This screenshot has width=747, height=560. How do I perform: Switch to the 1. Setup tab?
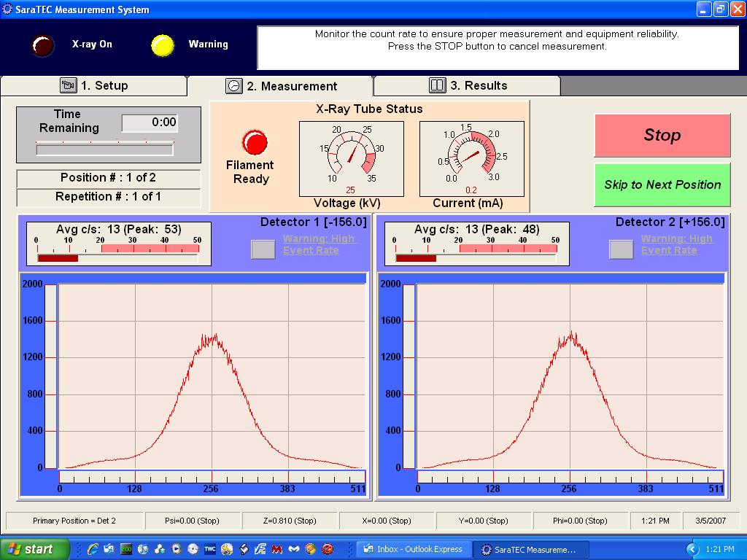[94, 85]
